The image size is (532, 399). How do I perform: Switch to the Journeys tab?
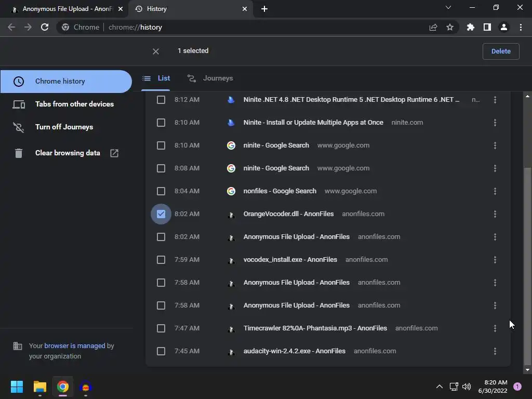[210, 78]
